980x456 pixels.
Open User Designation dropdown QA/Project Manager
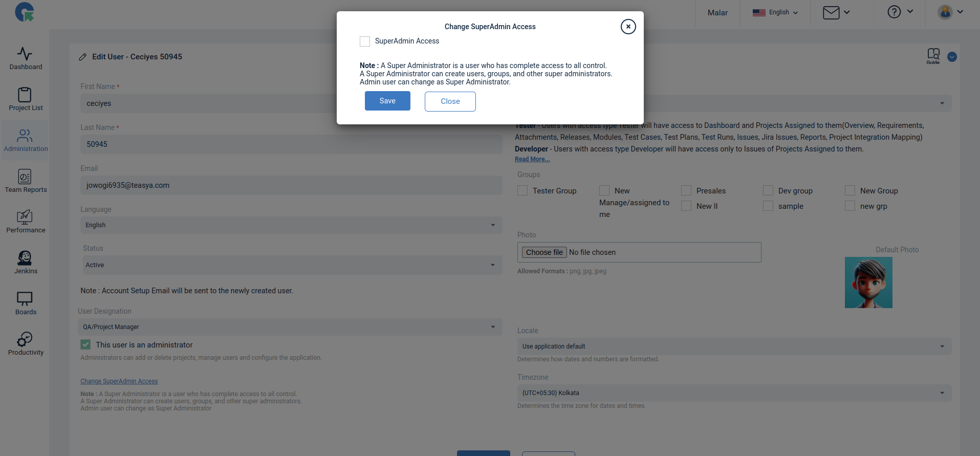tap(291, 327)
